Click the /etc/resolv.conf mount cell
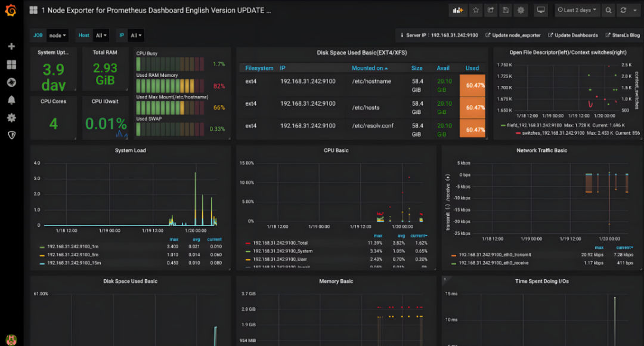The width and height of the screenshot is (644, 346). 373,126
